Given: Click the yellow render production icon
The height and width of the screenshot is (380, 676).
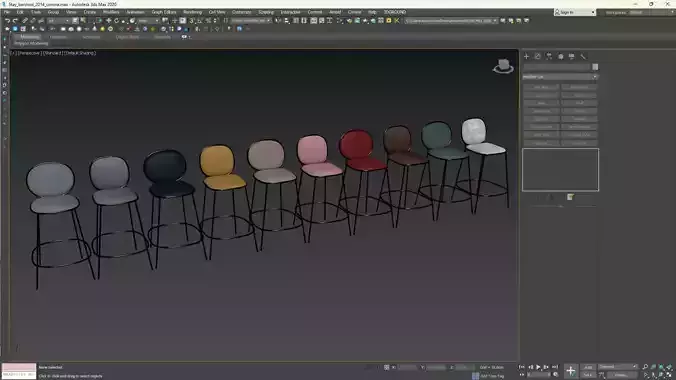Looking at the screenshot, I should (x=389, y=20).
